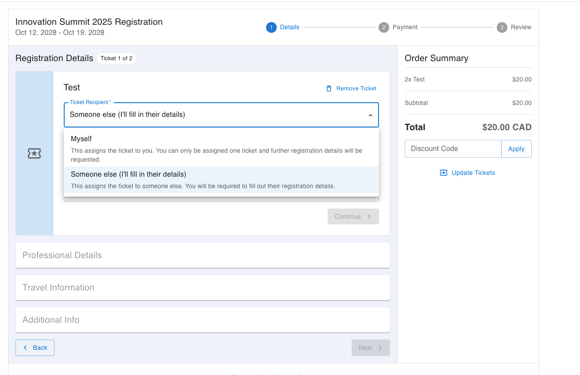Image resolution: width=580 pixels, height=375 pixels.
Task: Focus the Discount Code input field
Action: click(x=453, y=149)
